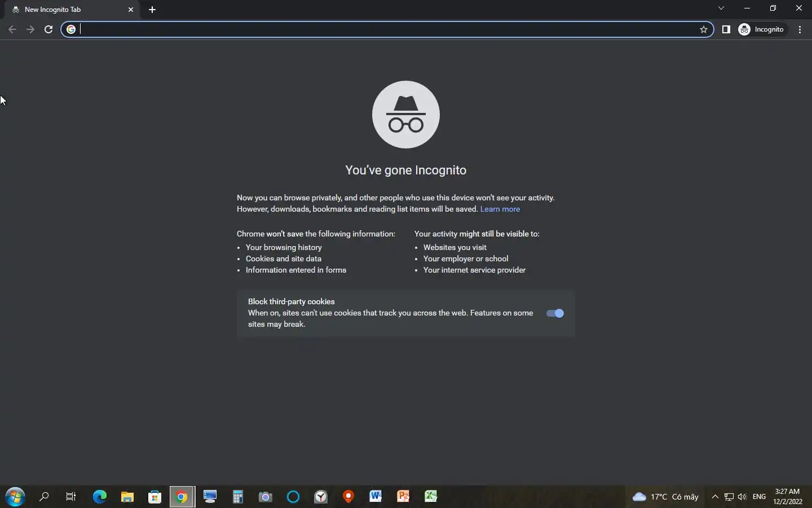Open the Chrome three-dot menu
The image size is (812, 508).
(800, 29)
